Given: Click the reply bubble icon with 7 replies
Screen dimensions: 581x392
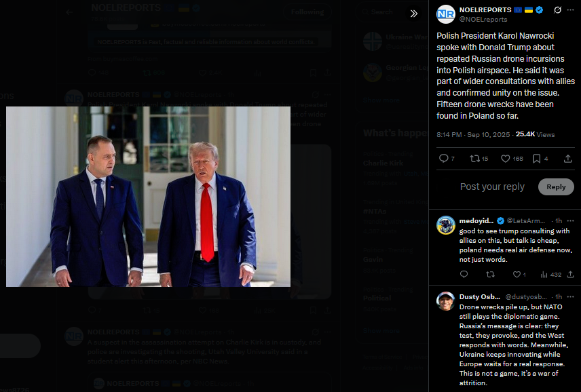Looking at the screenshot, I should tap(447, 159).
